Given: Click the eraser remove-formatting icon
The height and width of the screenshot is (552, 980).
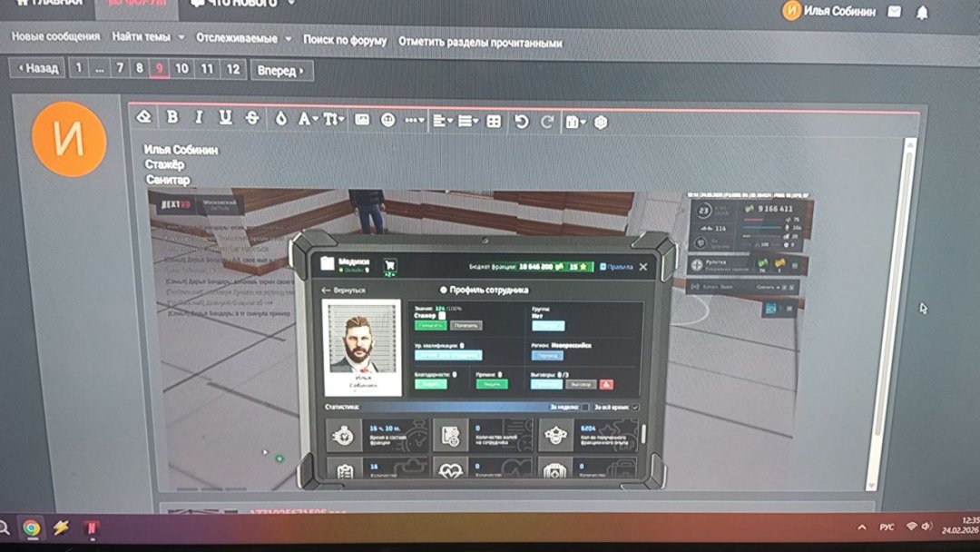Looking at the screenshot, I should click(143, 118).
